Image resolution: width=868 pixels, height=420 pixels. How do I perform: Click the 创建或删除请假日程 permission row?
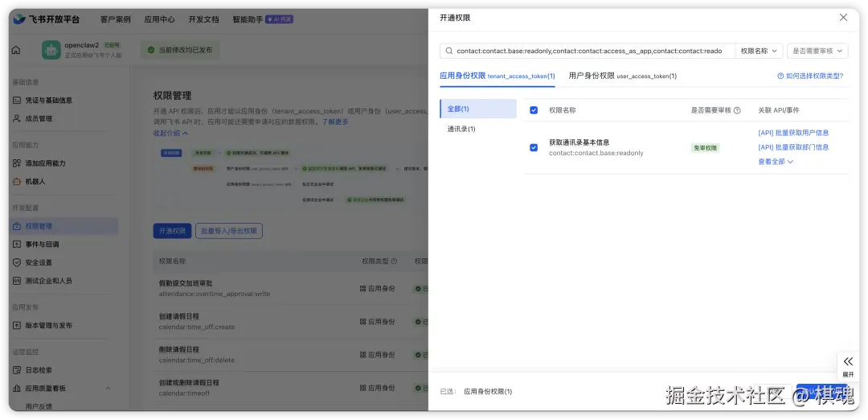291,388
